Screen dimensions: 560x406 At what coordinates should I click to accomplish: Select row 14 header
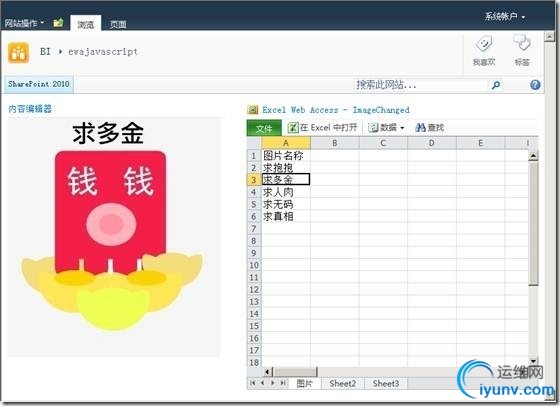click(254, 314)
